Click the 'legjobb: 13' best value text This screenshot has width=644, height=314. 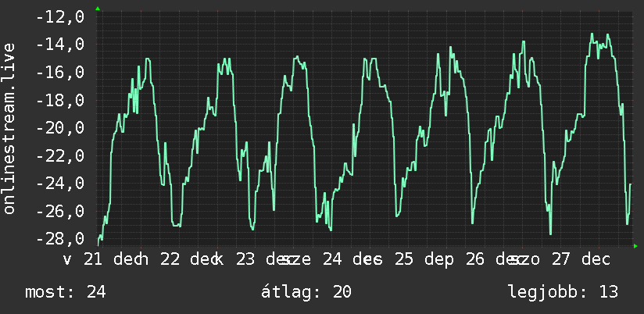click(563, 292)
